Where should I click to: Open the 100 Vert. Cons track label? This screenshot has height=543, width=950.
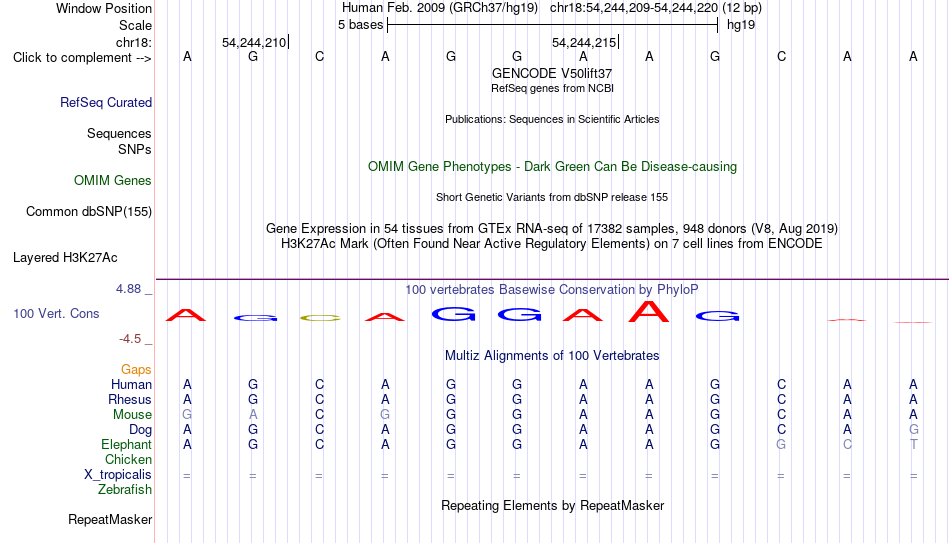click(56, 313)
